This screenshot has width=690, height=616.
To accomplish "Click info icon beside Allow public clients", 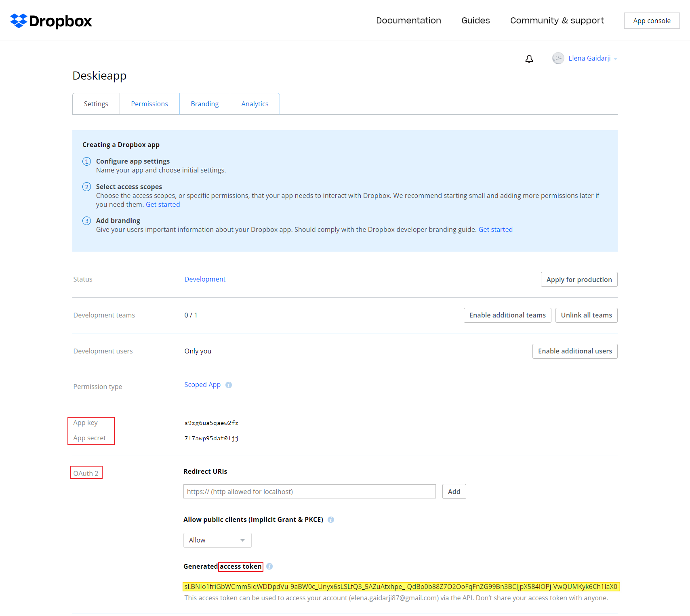I will (331, 520).
